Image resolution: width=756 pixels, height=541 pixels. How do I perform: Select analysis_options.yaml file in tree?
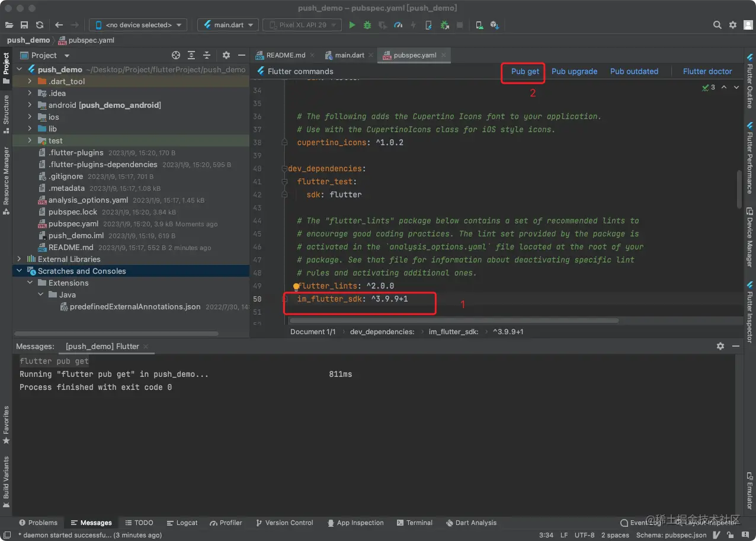point(88,200)
